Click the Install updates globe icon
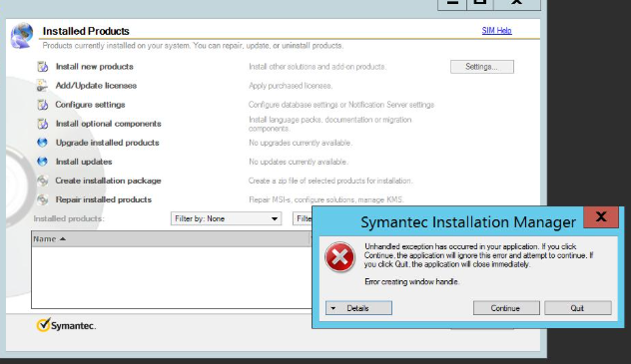This screenshot has height=364, width=631. click(42, 162)
